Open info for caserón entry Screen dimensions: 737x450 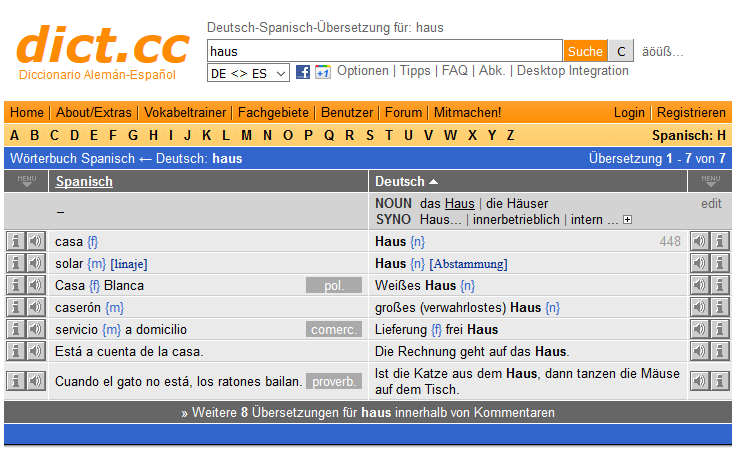click(16, 307)
